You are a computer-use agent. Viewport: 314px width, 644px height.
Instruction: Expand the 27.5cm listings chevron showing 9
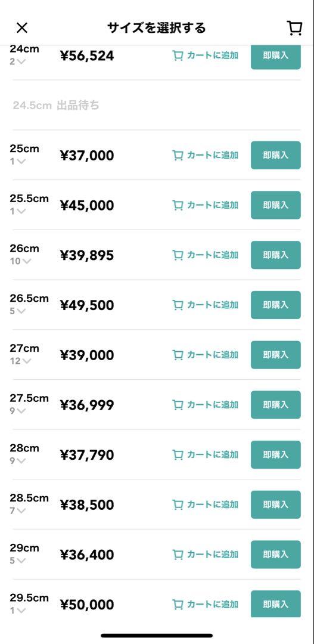18,411
